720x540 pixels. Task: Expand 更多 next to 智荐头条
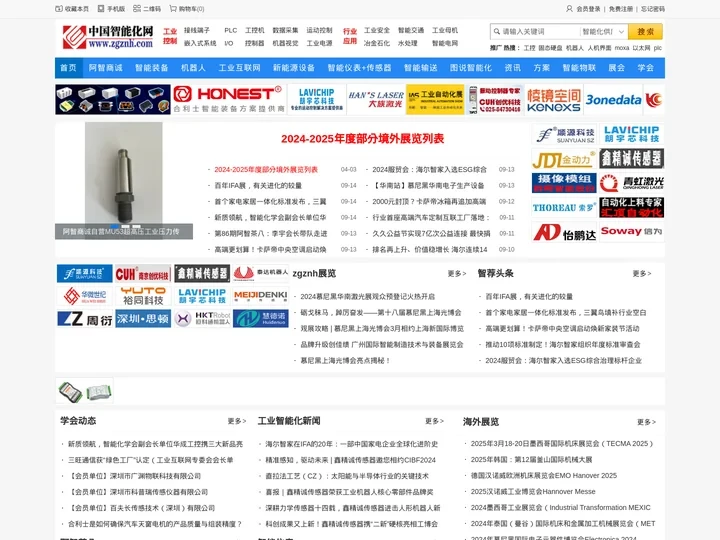click(x=641, y=274)
